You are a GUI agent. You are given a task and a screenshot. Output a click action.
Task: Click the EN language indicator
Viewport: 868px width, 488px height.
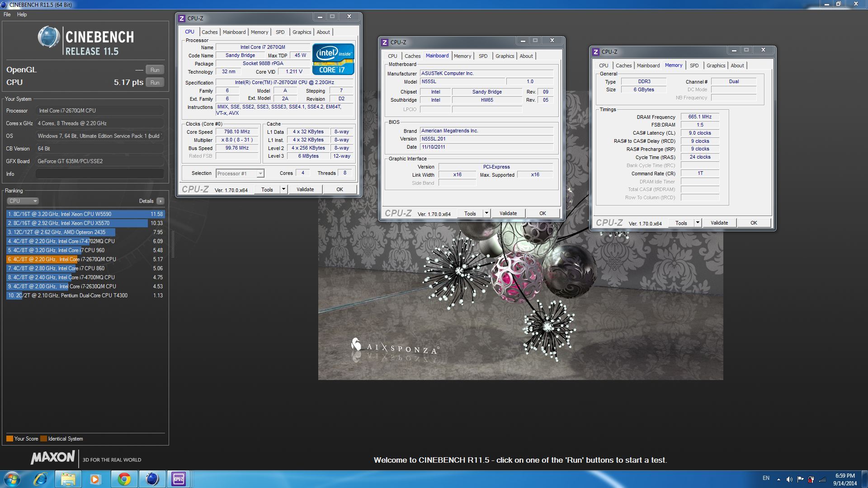pos(766,478)
